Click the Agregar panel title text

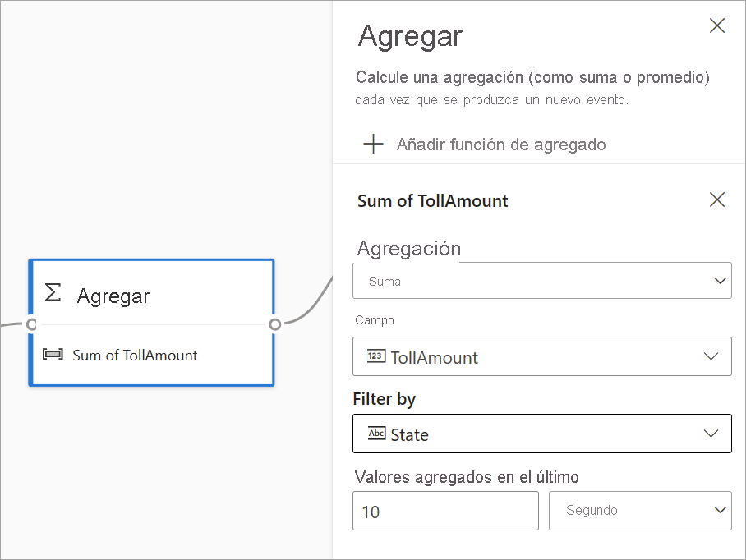[x=409, y=36]
